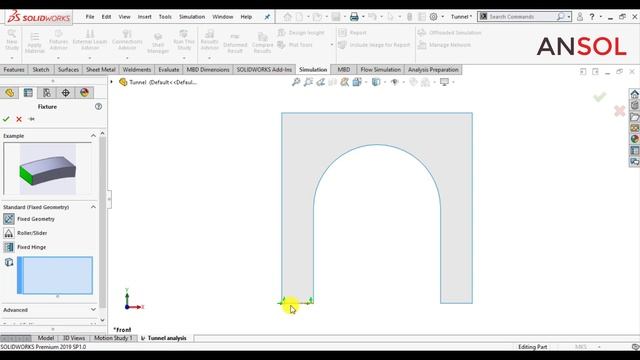Image resolution: width=640 pixels, height=360 pixels.
Task: Click the faces selection box for fixture
Action: [55, 275]
